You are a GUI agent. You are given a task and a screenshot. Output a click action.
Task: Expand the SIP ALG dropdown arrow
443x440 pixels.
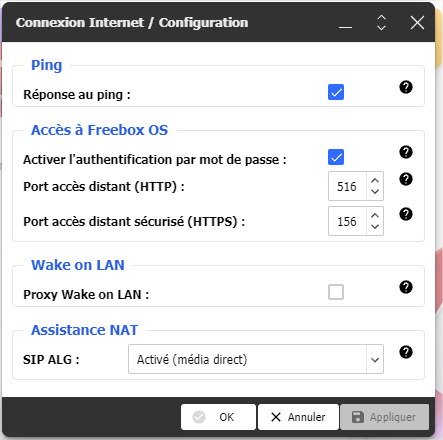tap(375, 359)
